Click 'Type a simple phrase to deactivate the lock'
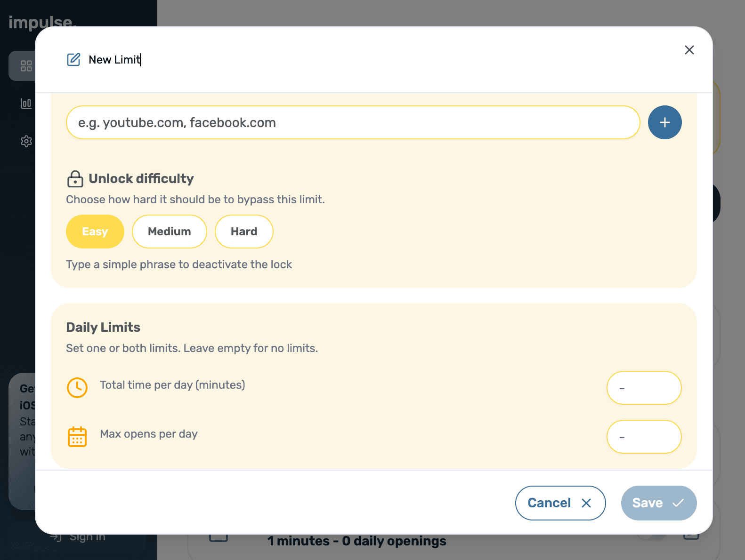The width and height of the screenshot is (745, 560). pyautogui.click(x=179, y=264)
